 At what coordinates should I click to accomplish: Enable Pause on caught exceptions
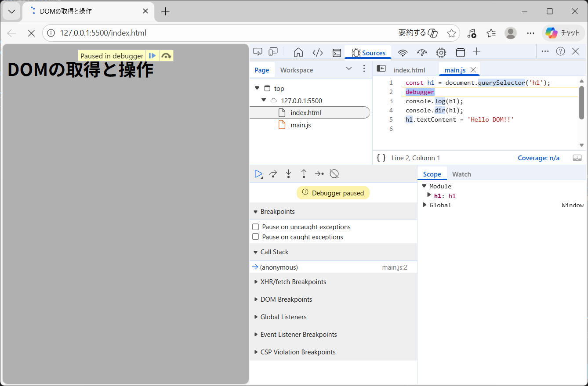255,237
